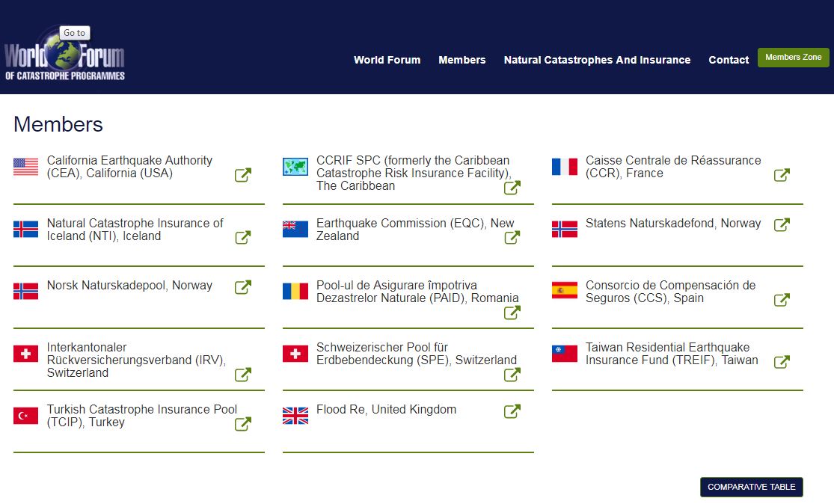Click Switzerland flag beside Interkantonaler Rückversicherungsverband
The height and width of the screenshot is (504, 834).
[25, 354]
